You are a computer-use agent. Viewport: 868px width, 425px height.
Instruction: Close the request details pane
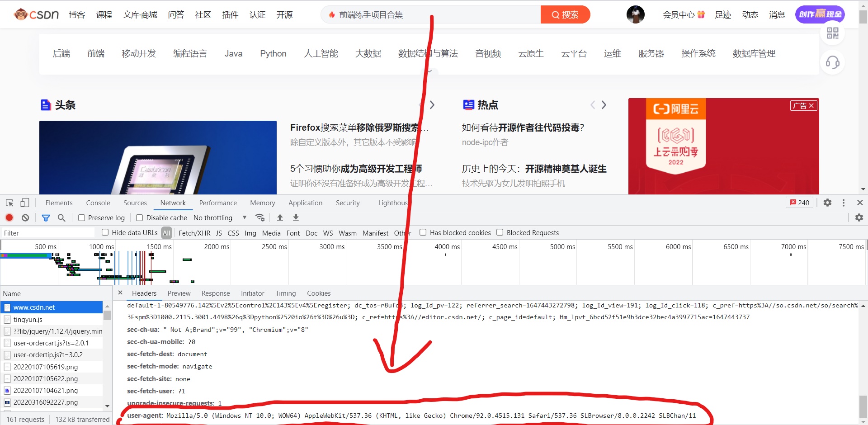(120, 293)
